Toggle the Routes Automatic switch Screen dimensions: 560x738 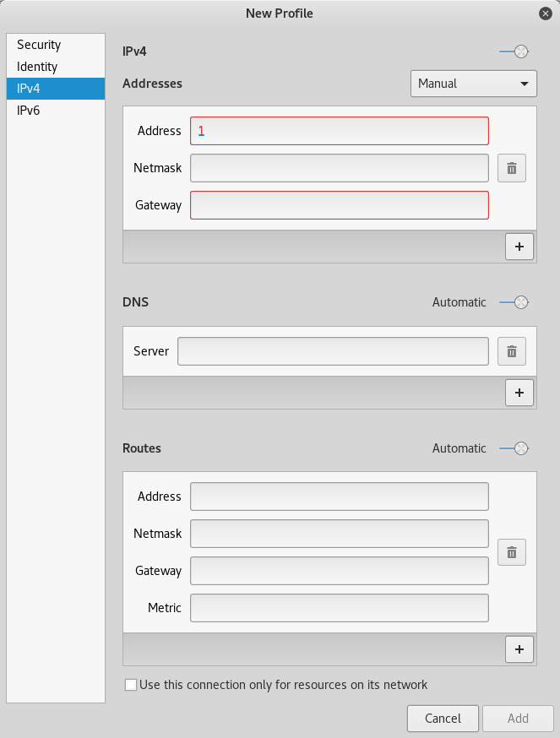[x=514, y=448]
